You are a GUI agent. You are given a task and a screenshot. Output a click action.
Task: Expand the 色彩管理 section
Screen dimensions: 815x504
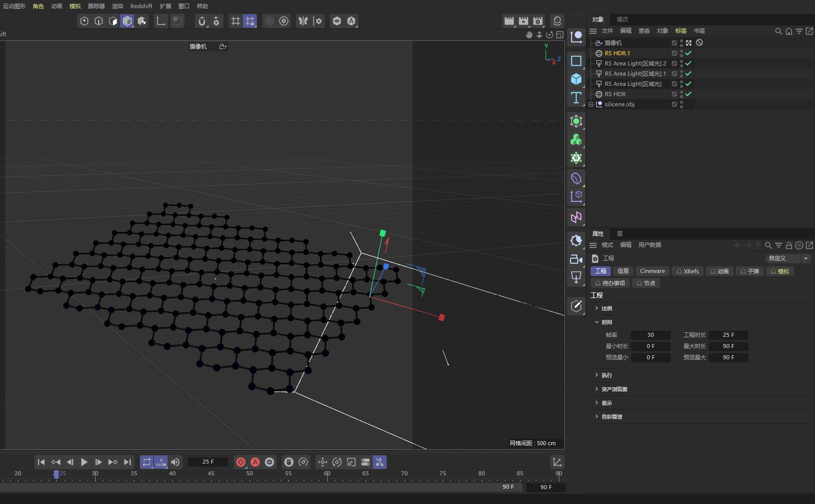597,417
